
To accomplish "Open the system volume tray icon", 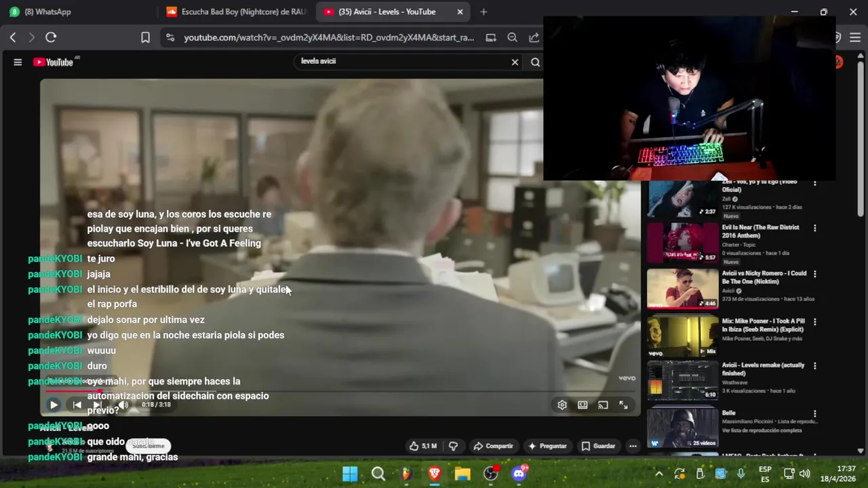I will point(805,474).
